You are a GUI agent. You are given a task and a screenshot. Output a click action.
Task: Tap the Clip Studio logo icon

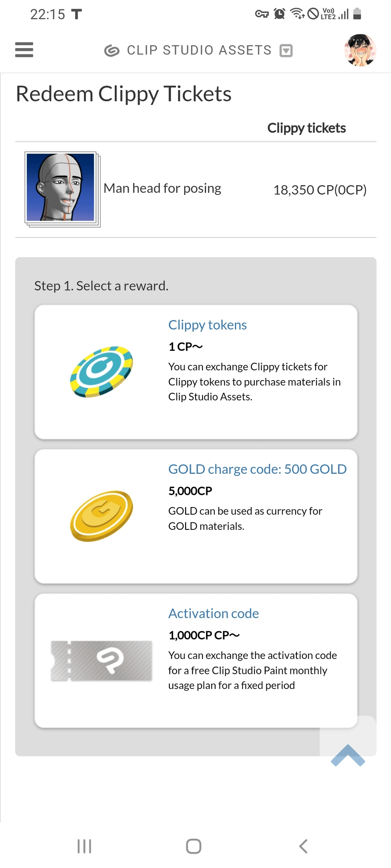point(112,50)
